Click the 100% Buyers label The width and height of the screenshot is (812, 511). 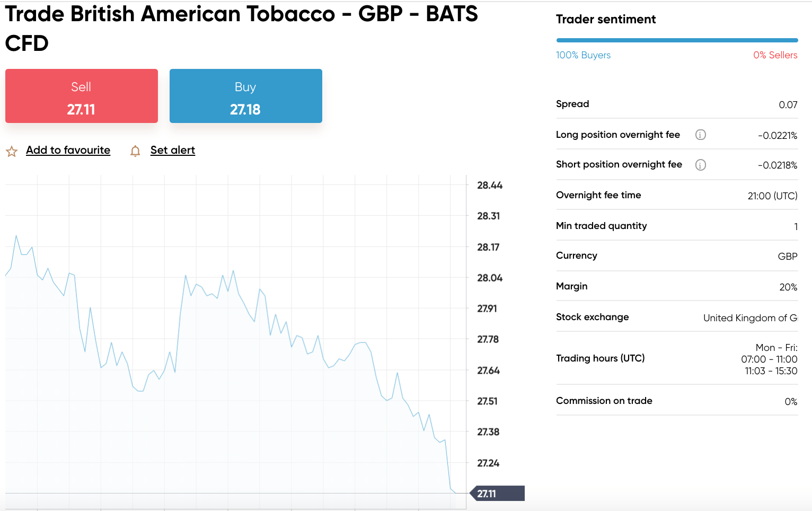[583, 55]
